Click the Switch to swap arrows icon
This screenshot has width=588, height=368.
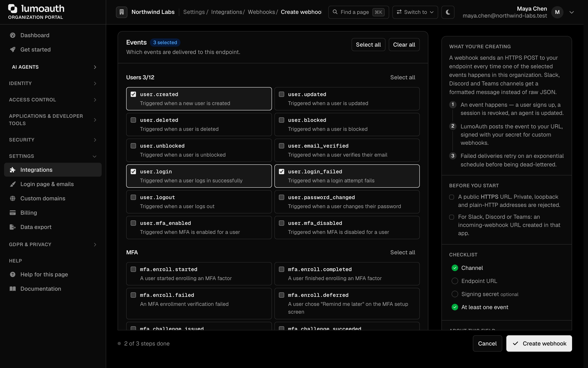[399, 12]
